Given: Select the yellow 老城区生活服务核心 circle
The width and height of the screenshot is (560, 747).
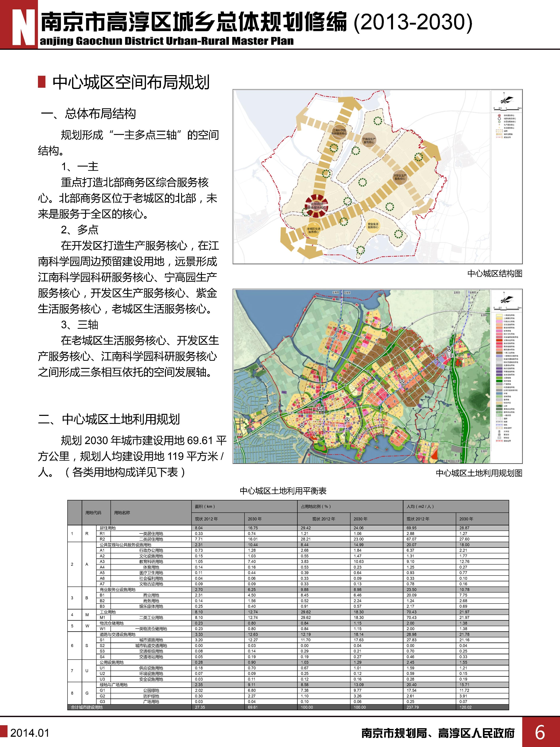Looking at the screenshot, I should point(313,230).
